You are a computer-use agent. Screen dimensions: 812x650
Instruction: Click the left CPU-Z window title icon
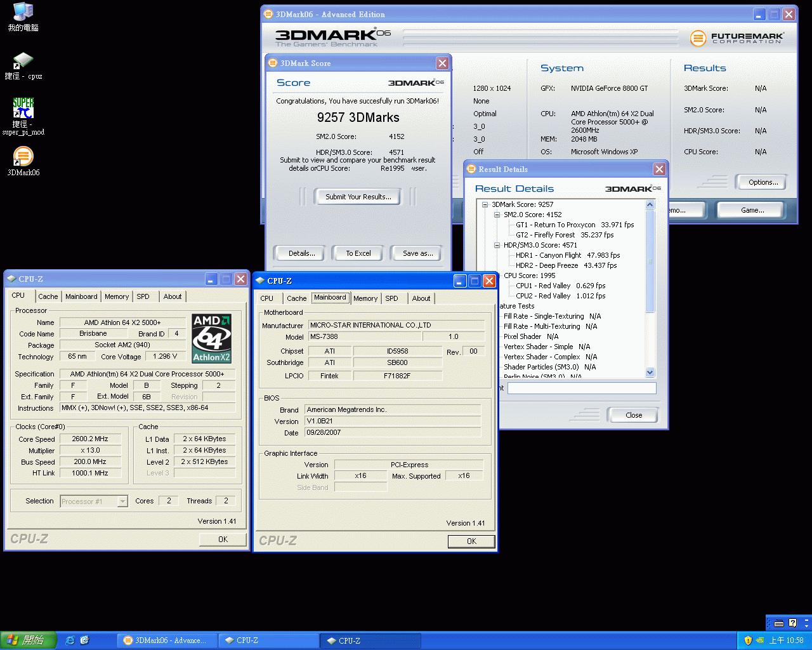tap(11, 279)
